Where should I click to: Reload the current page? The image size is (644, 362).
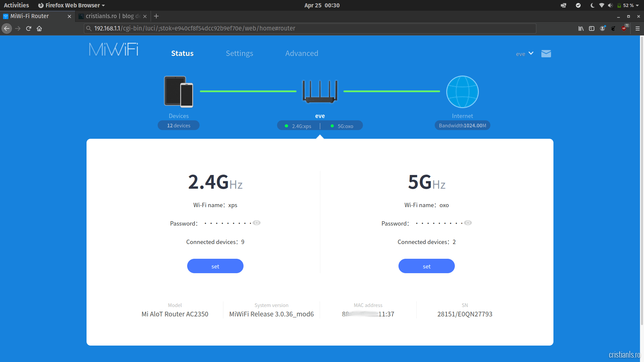[29, 28]
